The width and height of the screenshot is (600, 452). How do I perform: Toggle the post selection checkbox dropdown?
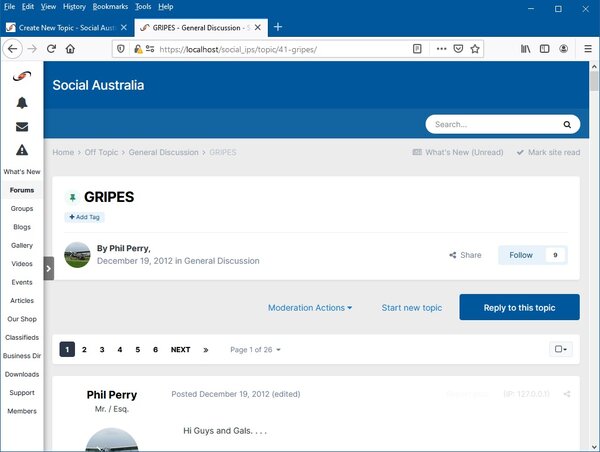pos(561,349)
